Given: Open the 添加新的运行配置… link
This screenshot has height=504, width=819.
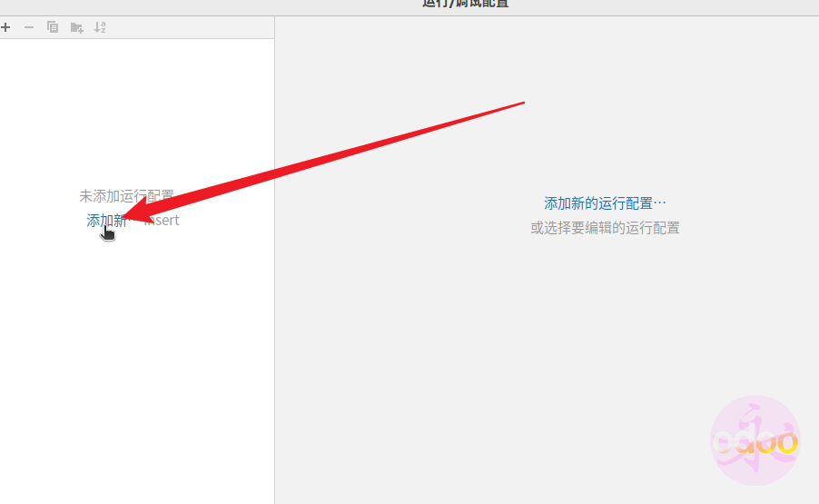Looking at the screenshot, I should [605, 203].
